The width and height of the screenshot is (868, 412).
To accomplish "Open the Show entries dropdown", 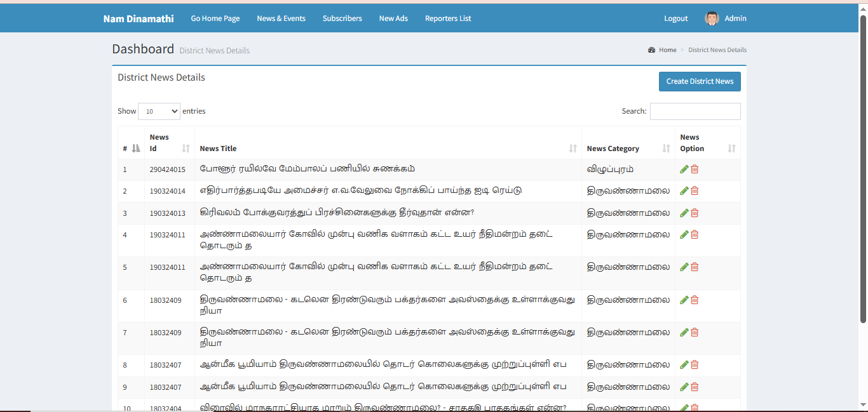I will point(159,111).
